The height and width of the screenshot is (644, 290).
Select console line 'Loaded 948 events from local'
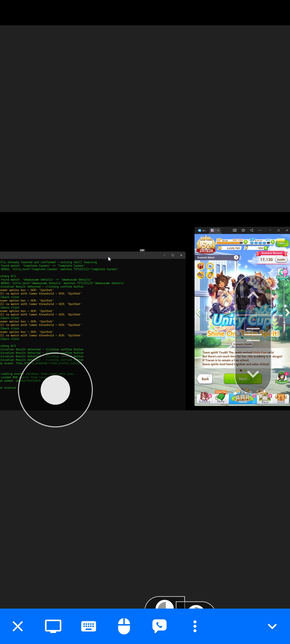click(x=24, y=377)
